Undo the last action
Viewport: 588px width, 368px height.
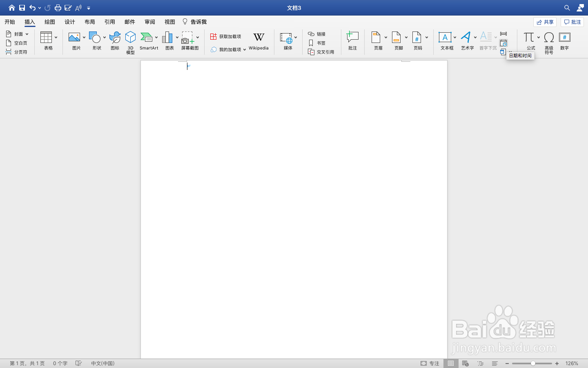[32, 8]
